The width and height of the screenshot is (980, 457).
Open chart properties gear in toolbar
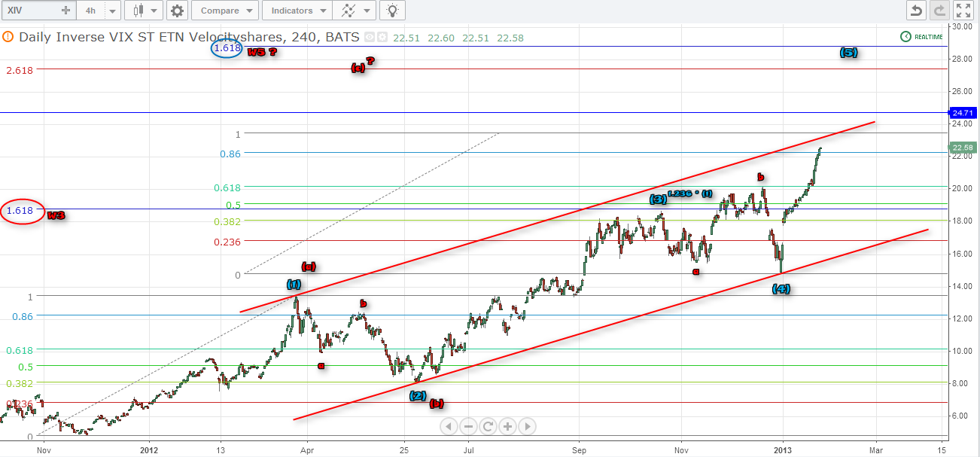tap(177, 11)
